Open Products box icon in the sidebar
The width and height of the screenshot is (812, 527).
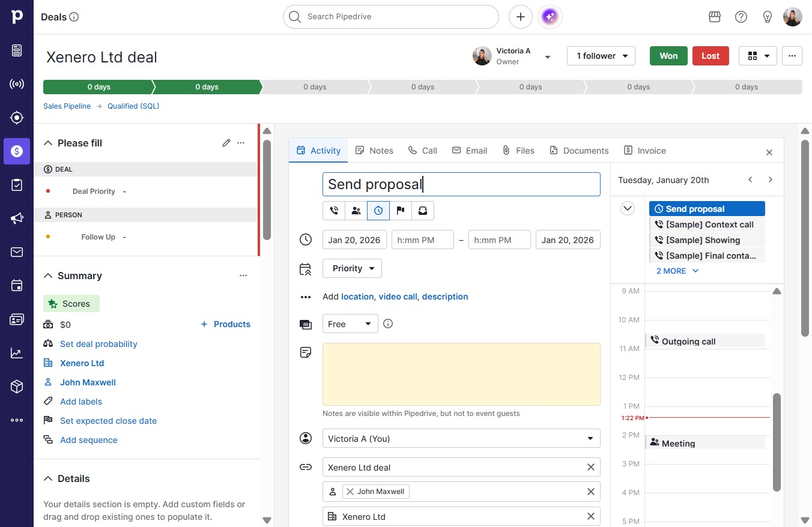[x=17, y=387]
